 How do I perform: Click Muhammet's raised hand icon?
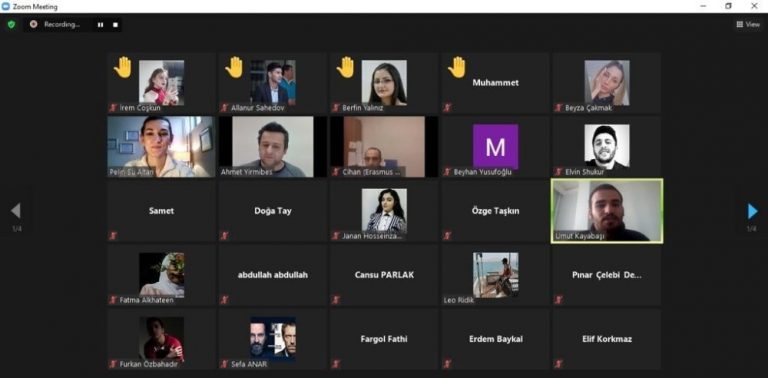457,68
